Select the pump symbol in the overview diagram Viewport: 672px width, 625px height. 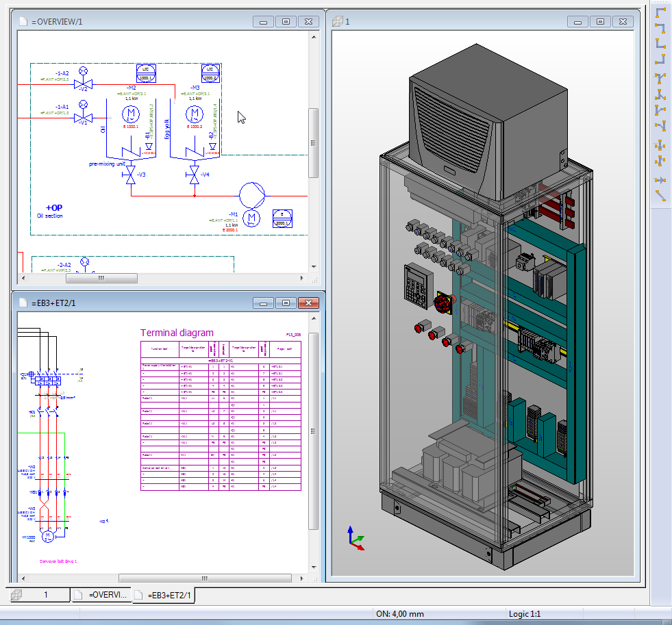[x=252, y=195]
